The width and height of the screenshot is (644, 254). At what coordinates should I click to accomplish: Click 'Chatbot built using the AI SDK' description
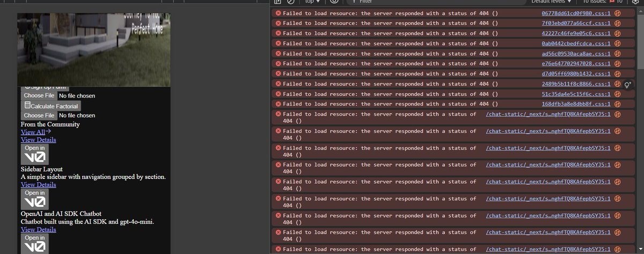[87, 221]
